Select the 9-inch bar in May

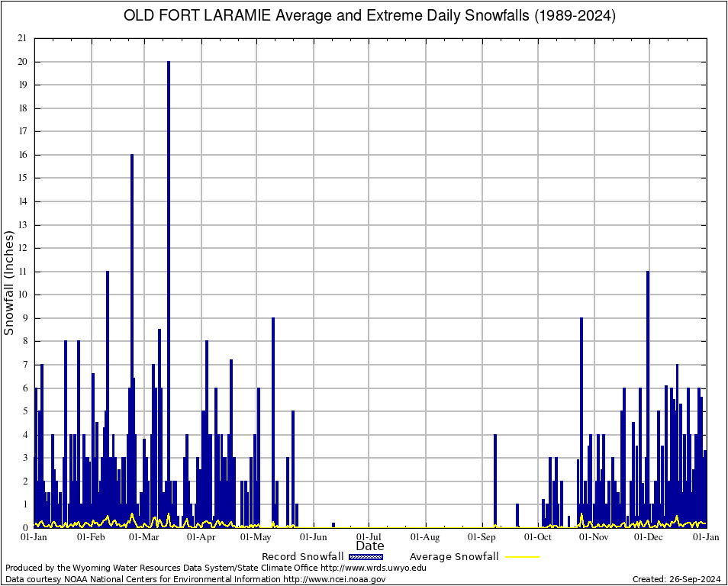pyautogui.click(x=273, y=420)
